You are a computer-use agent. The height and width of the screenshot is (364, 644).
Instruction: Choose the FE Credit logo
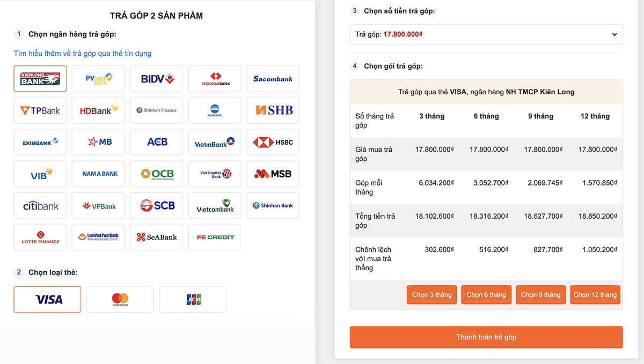coord(215,237)
